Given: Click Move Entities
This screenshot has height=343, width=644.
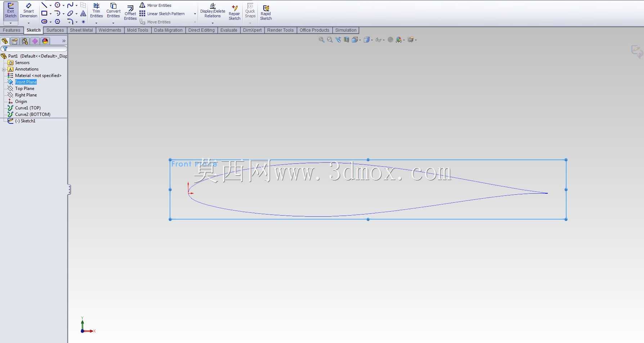Looking at the screenshot, I should [155, 22].
